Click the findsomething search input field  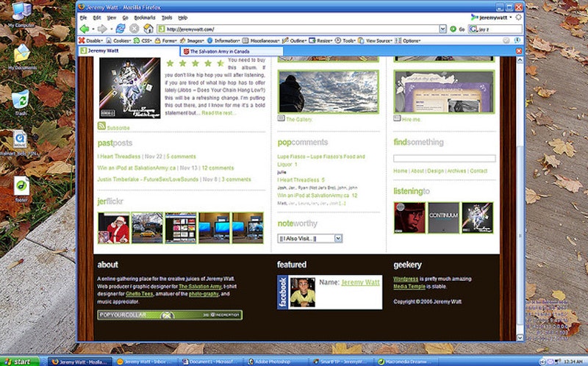coord(444,158)
